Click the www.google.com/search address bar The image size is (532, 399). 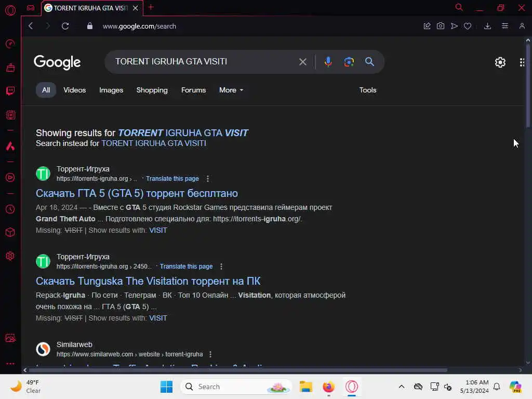pos(139,26)
